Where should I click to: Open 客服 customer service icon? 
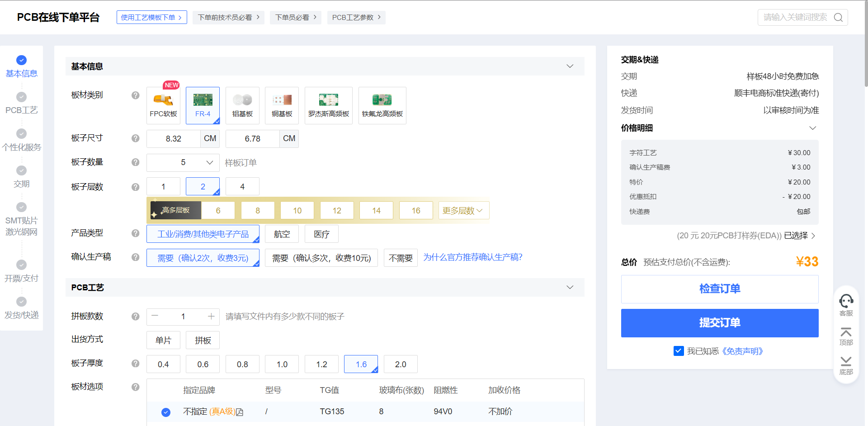[846, 301]
